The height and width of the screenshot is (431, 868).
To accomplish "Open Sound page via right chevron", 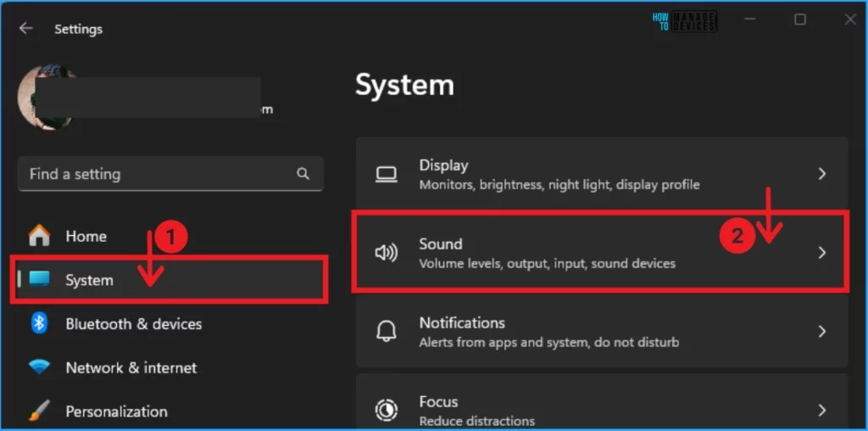I will click(821, 253).
